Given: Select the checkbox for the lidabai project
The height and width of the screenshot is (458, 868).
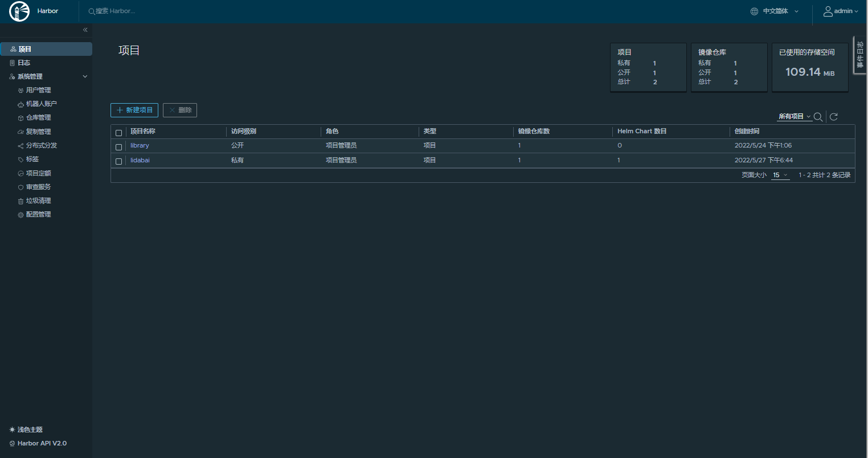Looking at the screenshot, I should (x=119, y=161).
